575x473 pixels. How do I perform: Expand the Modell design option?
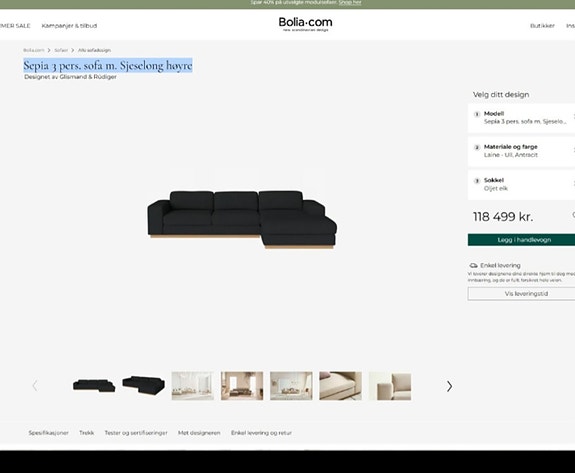[x=521, y=118]
